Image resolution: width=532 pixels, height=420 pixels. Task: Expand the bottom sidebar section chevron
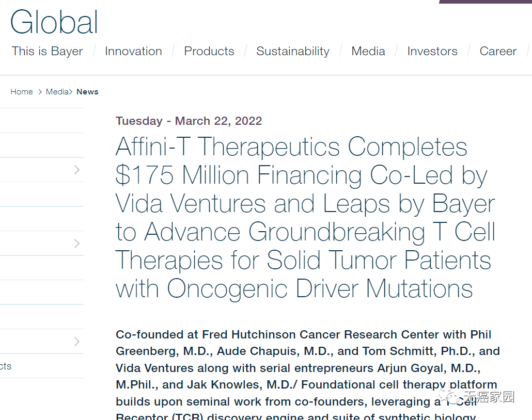coord(76,341)
